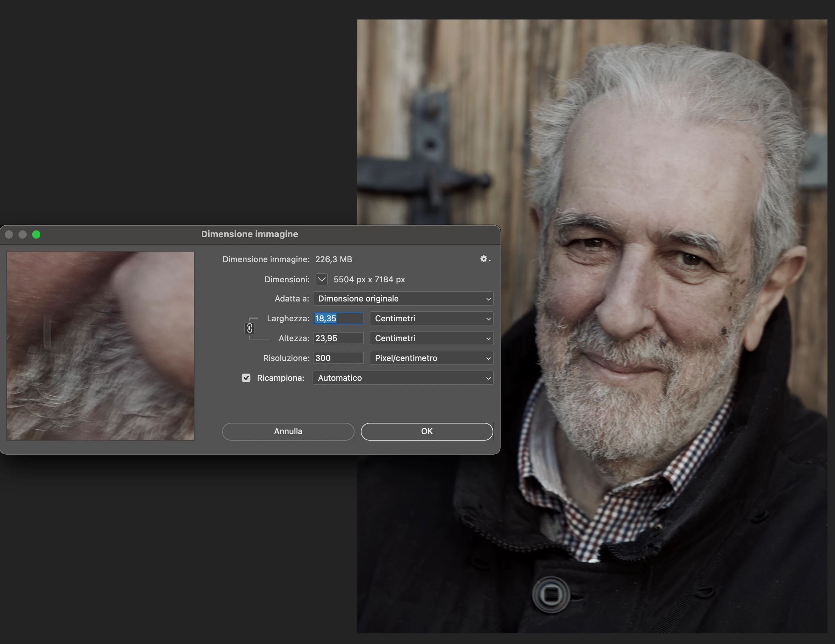Toggle the constrain proportions chain link icon
835x644 pixels.
(249, 328)
